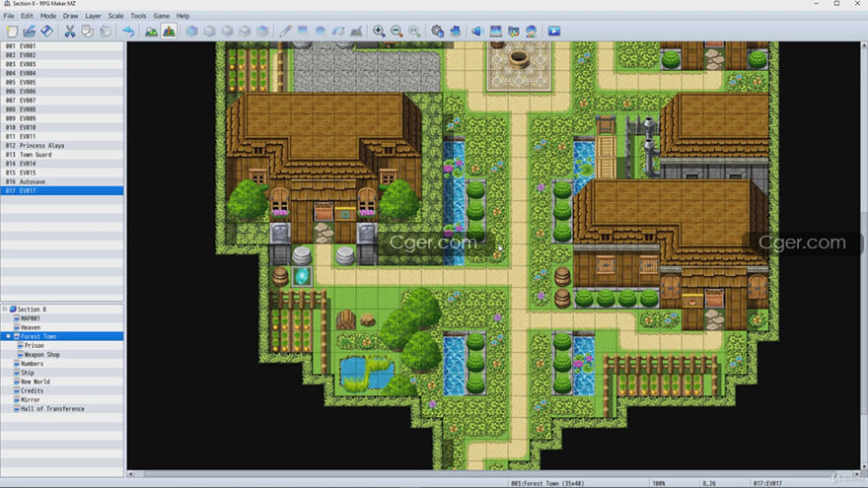The image size is (868, 488).
Task: Start Playtest with the play icon
Action: coord(554,31)
